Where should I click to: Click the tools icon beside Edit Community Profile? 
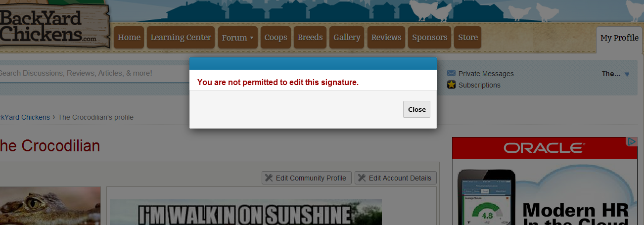pos(269,178)
